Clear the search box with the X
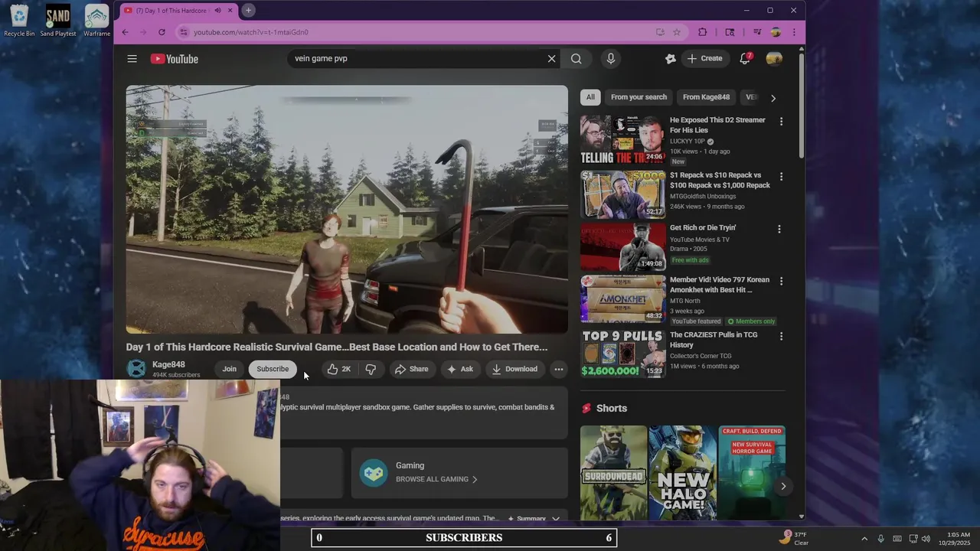980x551 pixels. pos(551,58)
